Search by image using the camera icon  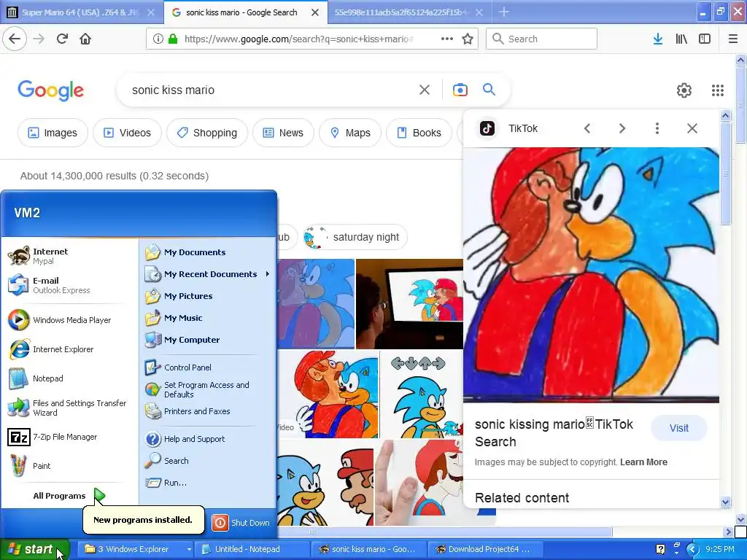[460, 90]
